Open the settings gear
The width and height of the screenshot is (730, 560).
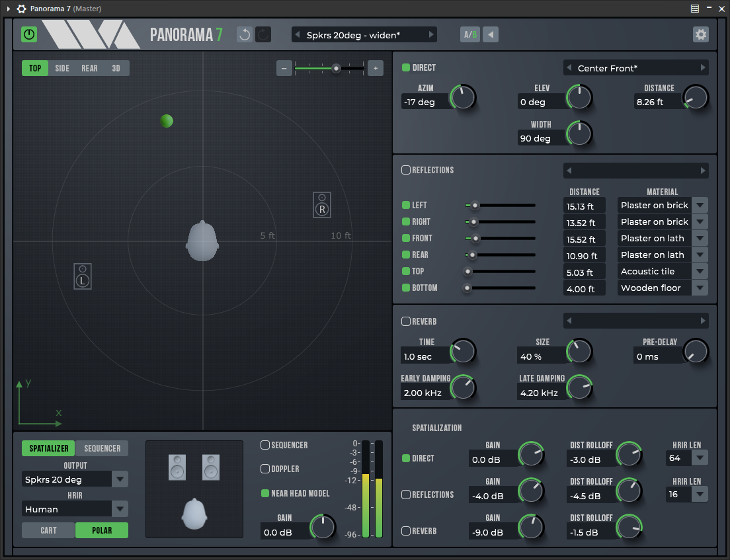pyautogui.click(x=701, y=34)
